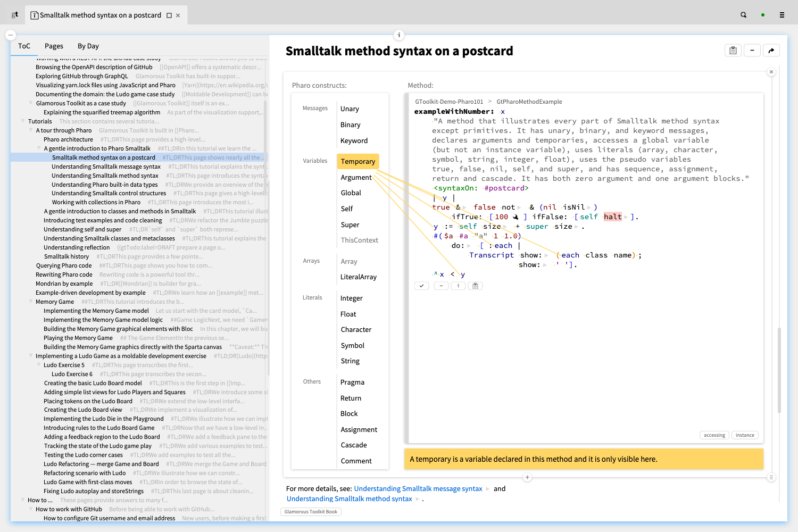Click the inspect 'i' button under the method code
798x532 pixels.
pyautogui.click(x=458, y=286)
